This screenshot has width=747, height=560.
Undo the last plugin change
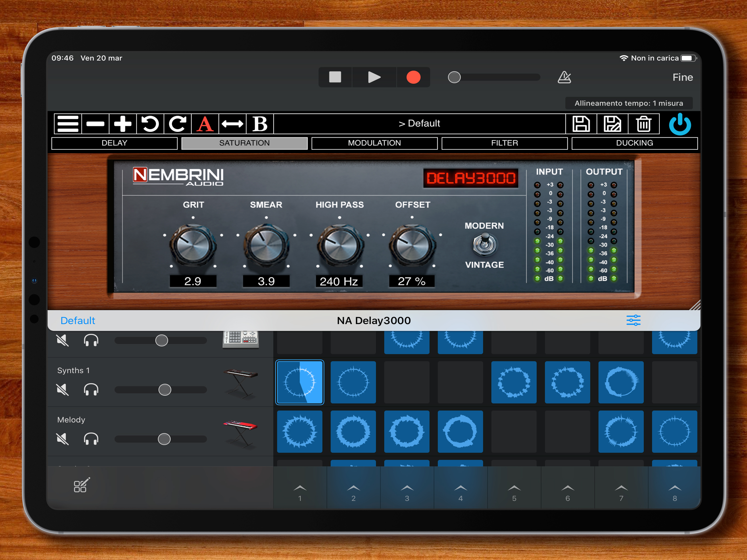150,124
